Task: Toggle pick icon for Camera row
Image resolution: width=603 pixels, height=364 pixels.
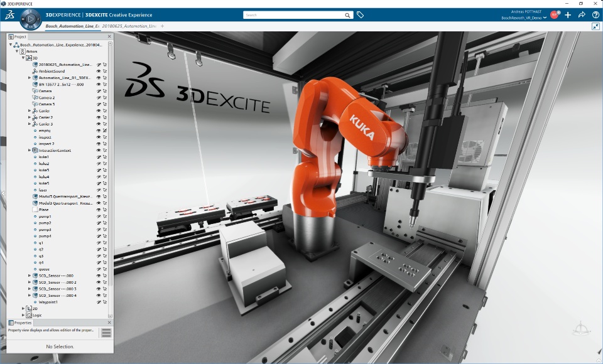Action: click(105, 91)
